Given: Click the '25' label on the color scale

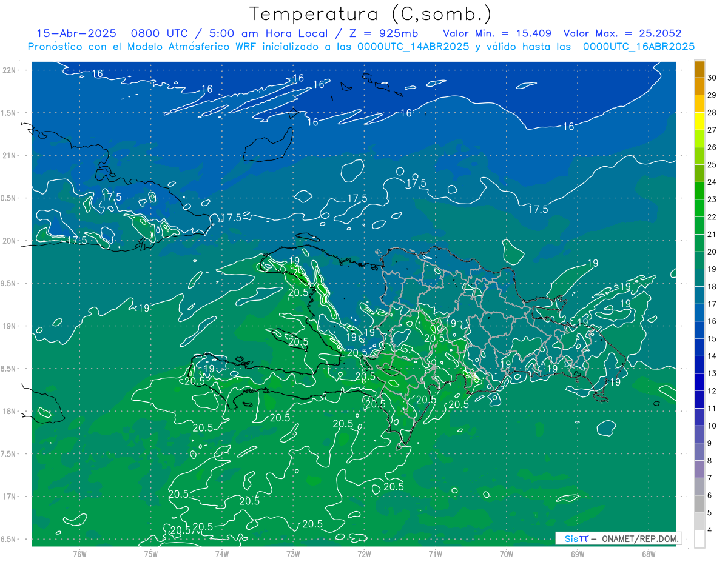Looking at the screenshot, I should tap(712, 164).
